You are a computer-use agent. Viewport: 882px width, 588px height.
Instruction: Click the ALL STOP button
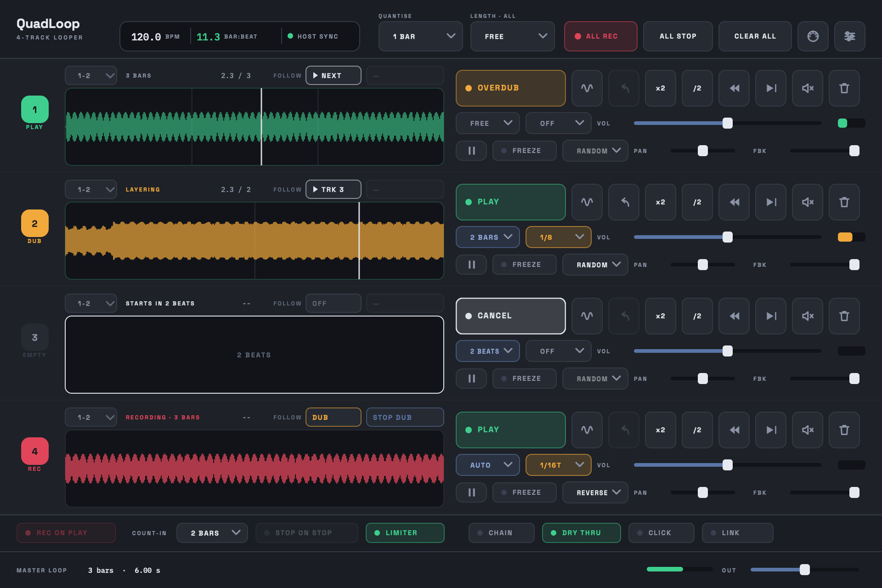coord(678,36)
